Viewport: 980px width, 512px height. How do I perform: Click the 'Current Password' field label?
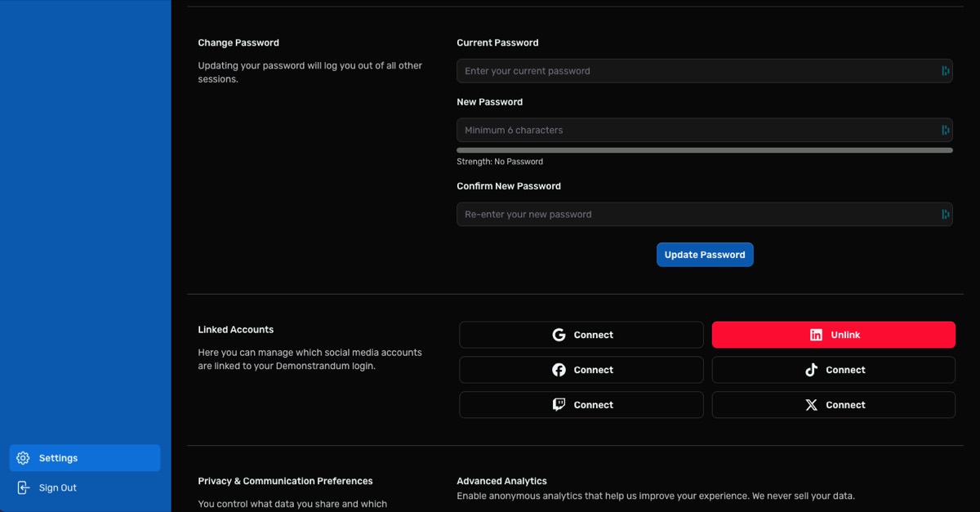[x=497, y=42]
